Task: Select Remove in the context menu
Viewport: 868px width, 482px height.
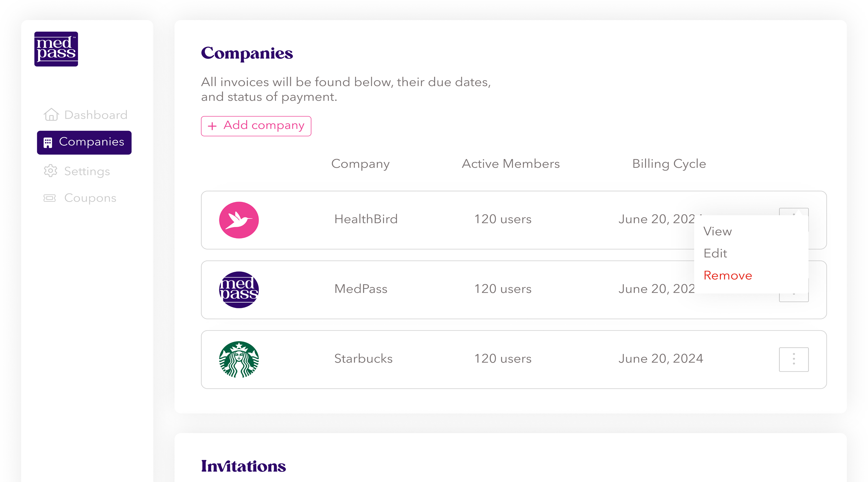Action: 728,276
